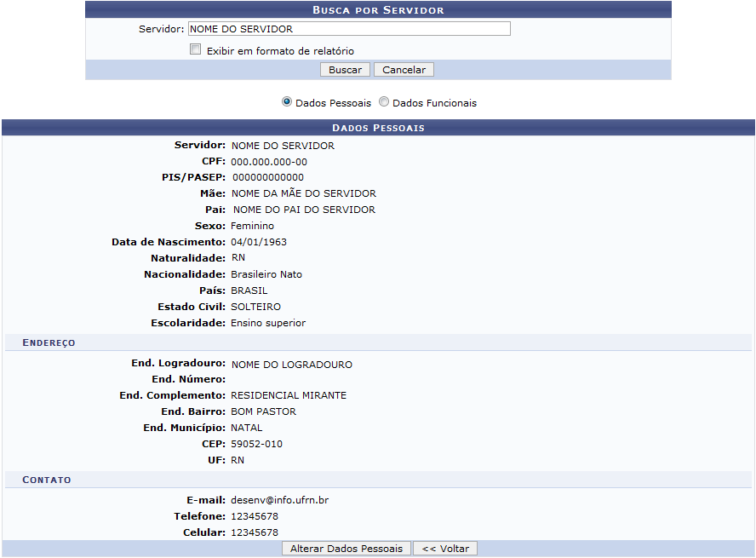Click the Cancelar button
The image size is (756, 558).
point(404,70)
